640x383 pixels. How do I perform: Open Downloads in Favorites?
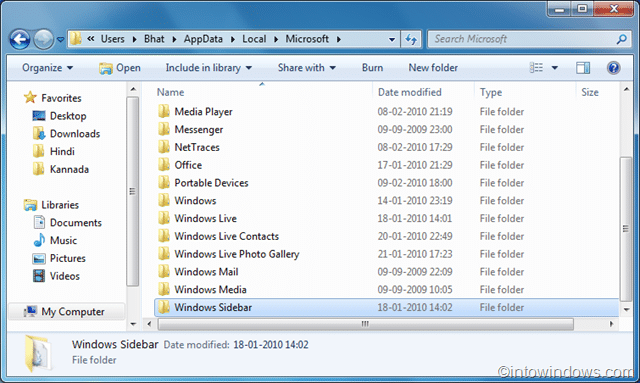pyautogui.click(x=75, y=134)
